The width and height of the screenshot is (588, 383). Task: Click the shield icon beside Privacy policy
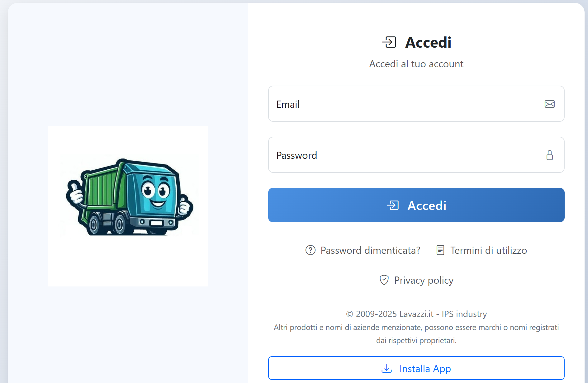(384, 280)
